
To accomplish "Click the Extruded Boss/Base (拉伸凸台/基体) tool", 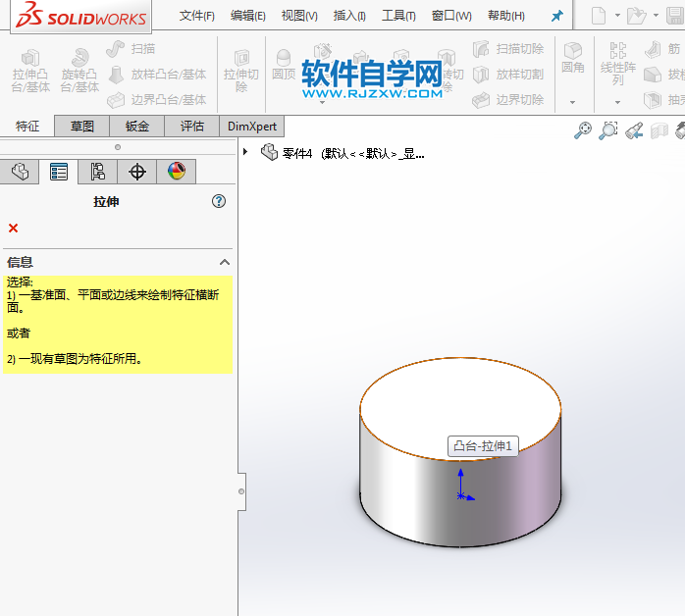I will coord(30,72).
